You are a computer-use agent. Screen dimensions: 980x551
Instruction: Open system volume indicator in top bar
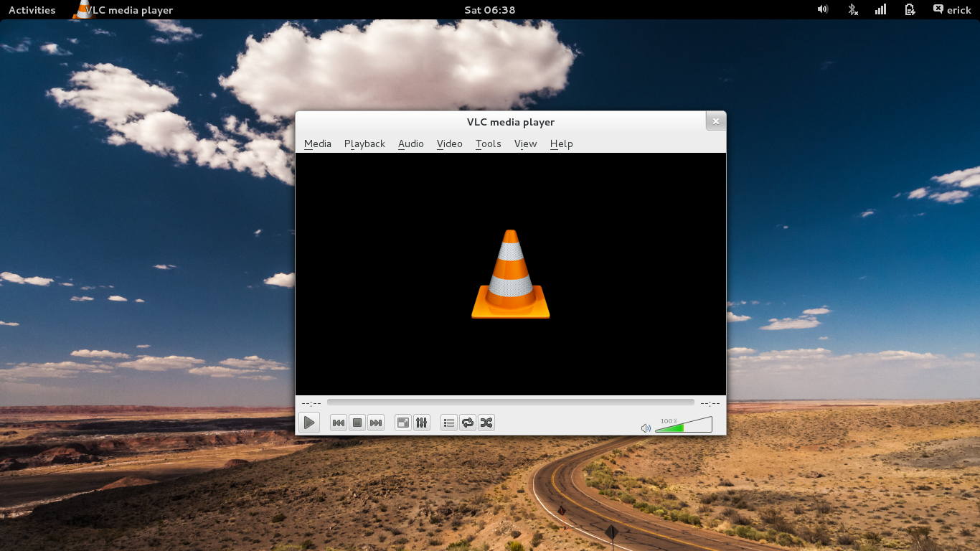(823, 9)
